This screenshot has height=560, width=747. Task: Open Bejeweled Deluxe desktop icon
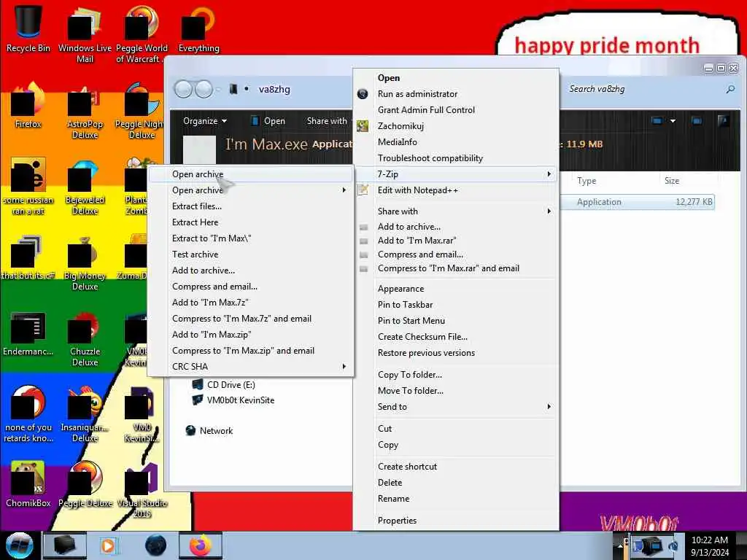[x=85, y=188]
